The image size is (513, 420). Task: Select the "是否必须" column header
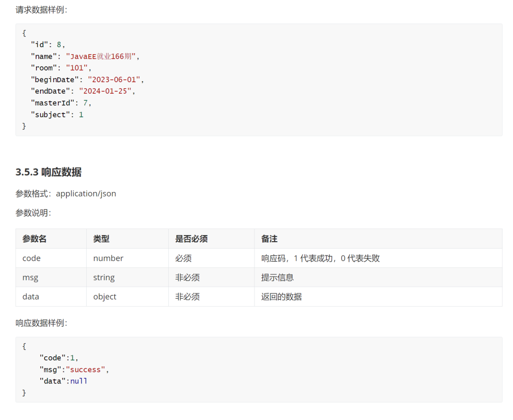click(x=191, y=239)
